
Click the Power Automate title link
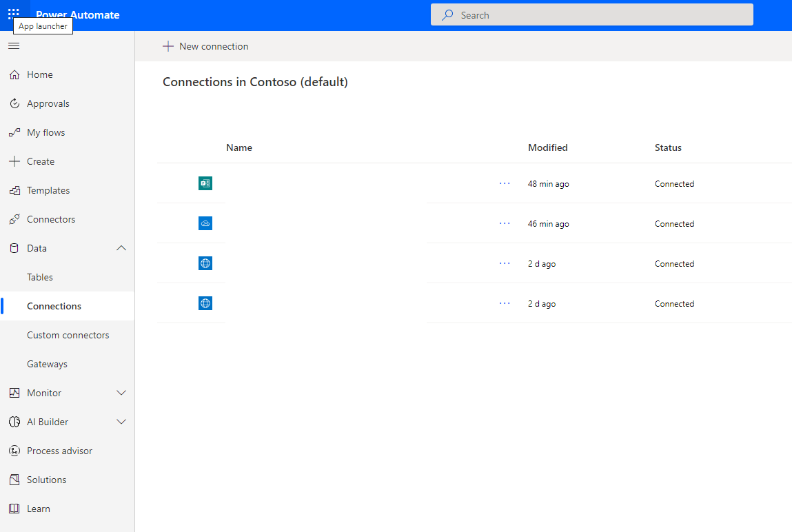click(x=78, y=15)
